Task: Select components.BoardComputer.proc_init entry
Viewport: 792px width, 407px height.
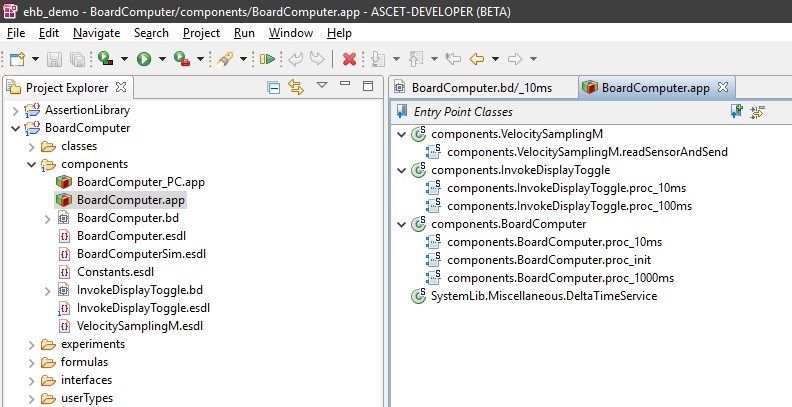Action: point(546,260)
